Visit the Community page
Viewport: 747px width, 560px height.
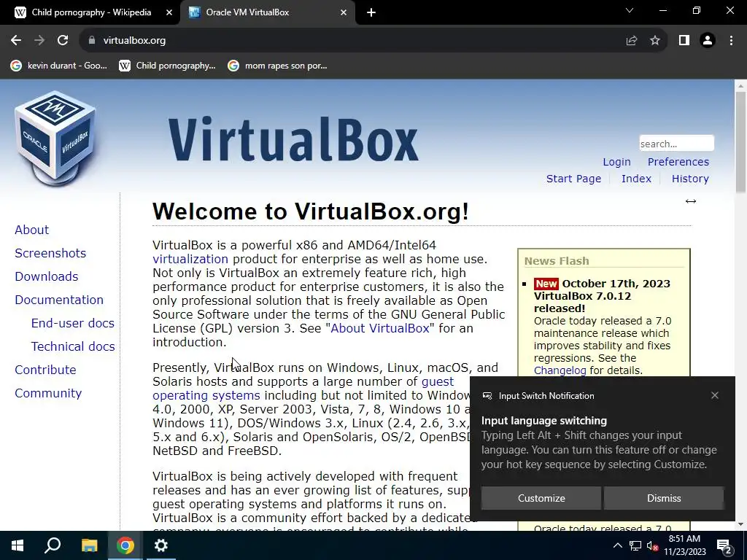coord(48,393)
